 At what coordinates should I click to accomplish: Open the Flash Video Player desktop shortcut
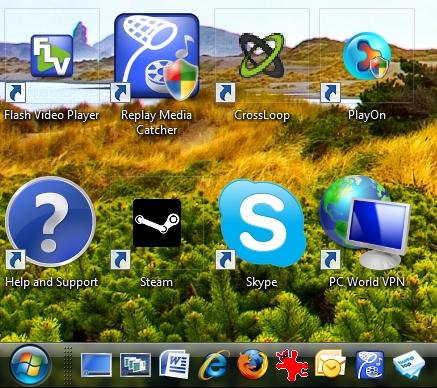(52, 56)
